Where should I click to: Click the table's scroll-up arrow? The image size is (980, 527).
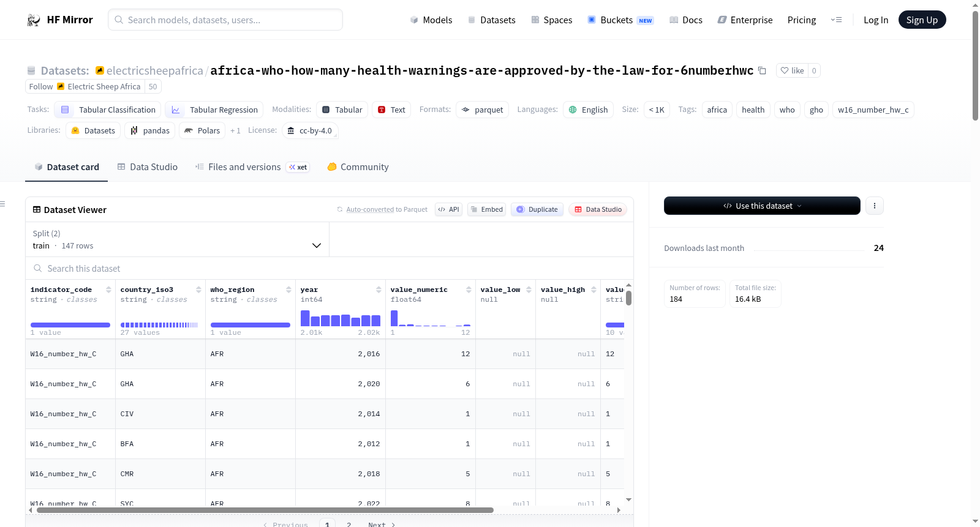click(x=628, y=285)
